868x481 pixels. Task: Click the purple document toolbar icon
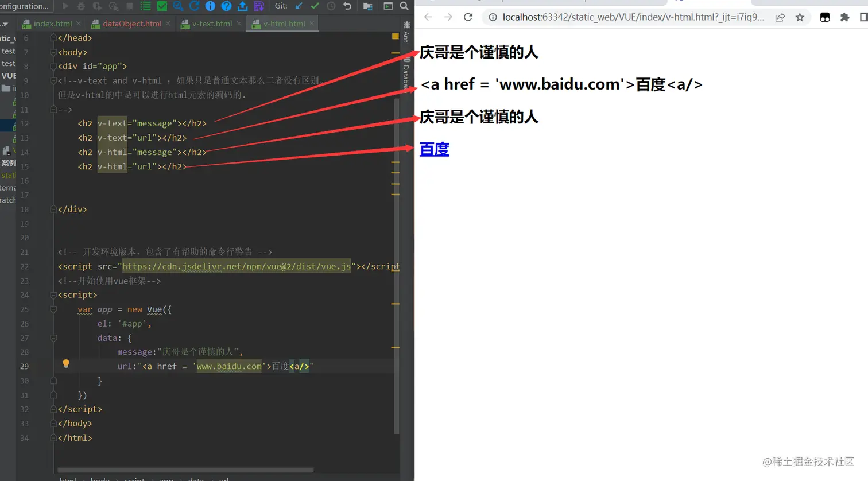pyautogui.click(x=259, y=6)
